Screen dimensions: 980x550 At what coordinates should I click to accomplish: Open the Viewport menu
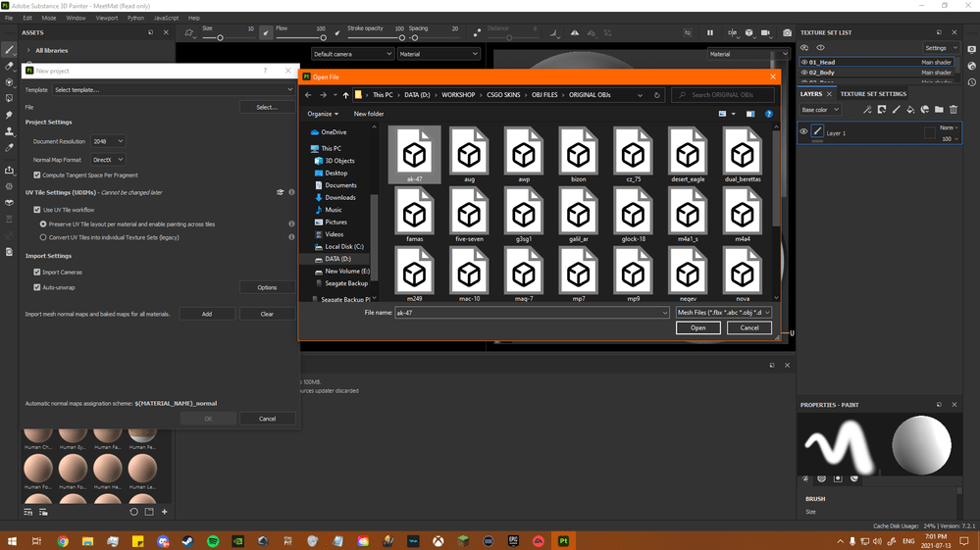point(107,18)
